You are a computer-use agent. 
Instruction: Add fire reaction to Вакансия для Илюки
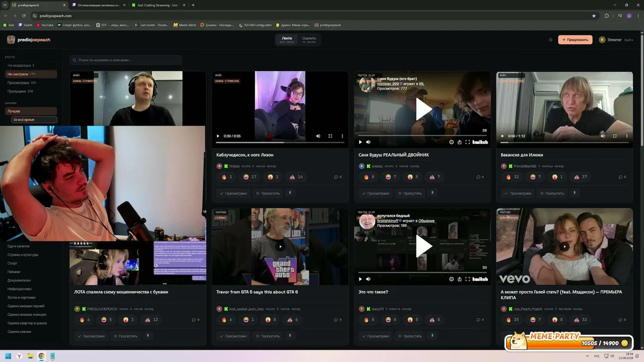click(512, 177)
